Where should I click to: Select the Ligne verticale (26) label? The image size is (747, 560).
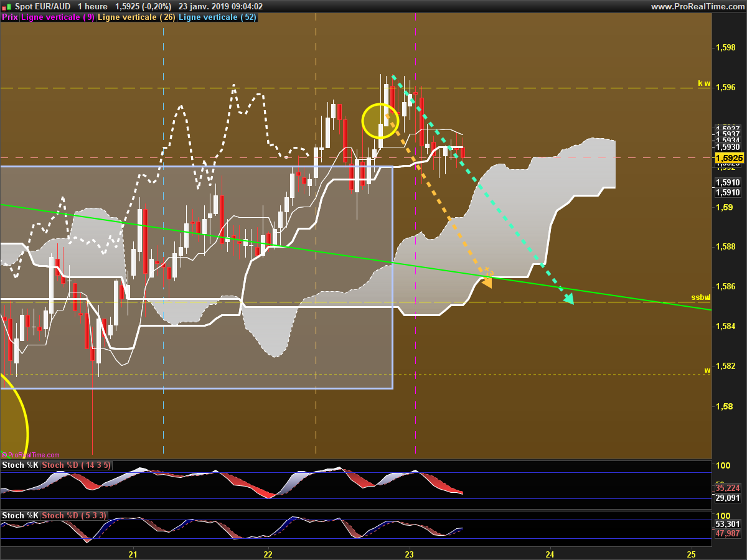pos(137,17)
